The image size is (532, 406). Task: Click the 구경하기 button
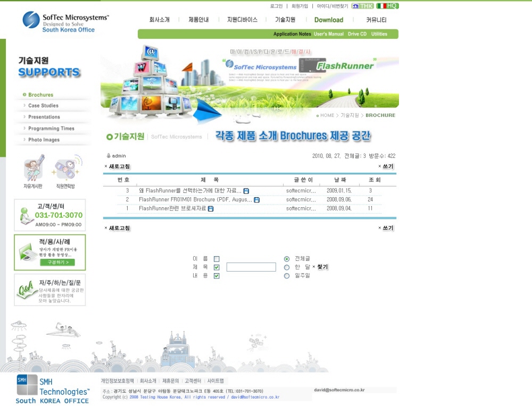click(x=57, y=263)
